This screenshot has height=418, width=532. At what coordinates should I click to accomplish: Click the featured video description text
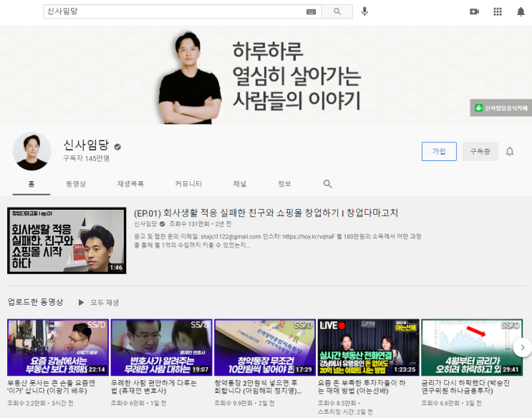tap(278, 240)
